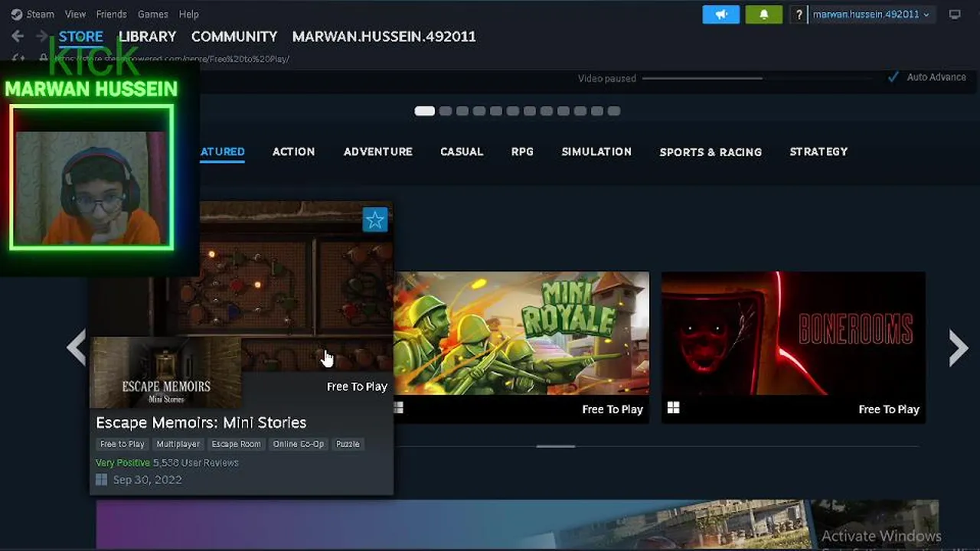The image size is (980, 551).
Task: Click the back navigation arrow
Action: click(x=18, y=36)
